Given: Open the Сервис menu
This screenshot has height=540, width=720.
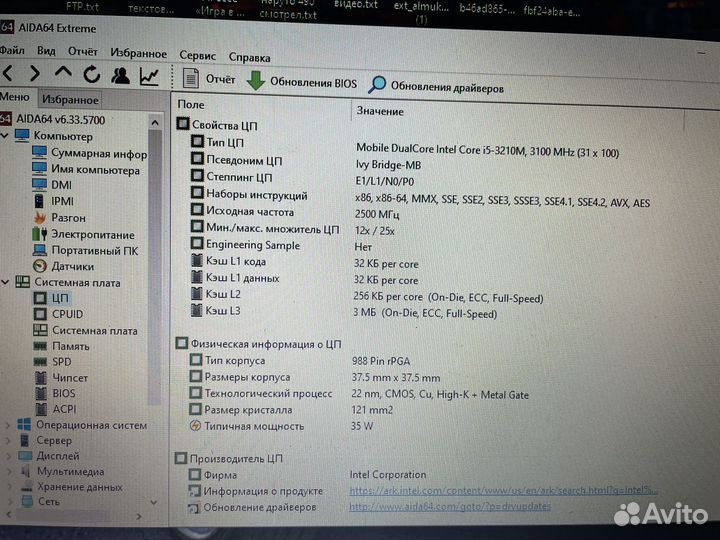Looking at the screenshot, I should click(197, 57).
